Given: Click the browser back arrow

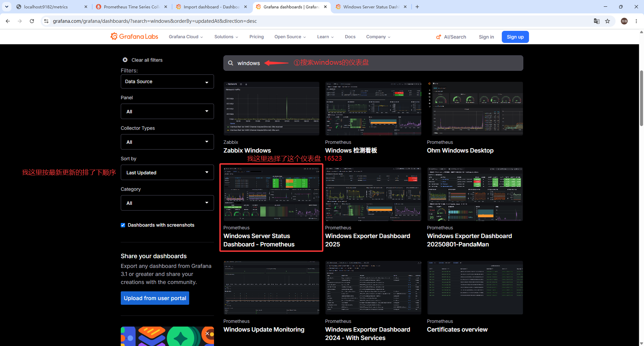Looking at the screenshot, I should point(8,21).
